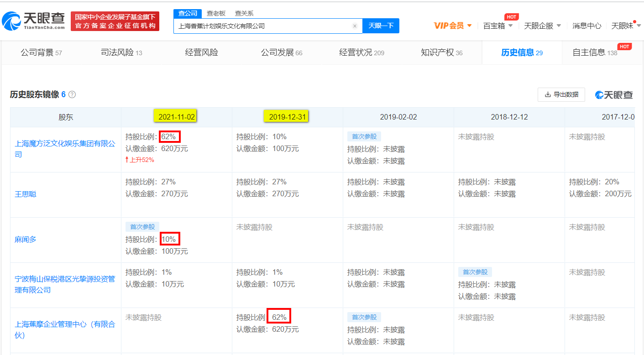This screenshot has width=644, height=355.
Task: Open the 司法风险 tab
Action: pos(121,52)
